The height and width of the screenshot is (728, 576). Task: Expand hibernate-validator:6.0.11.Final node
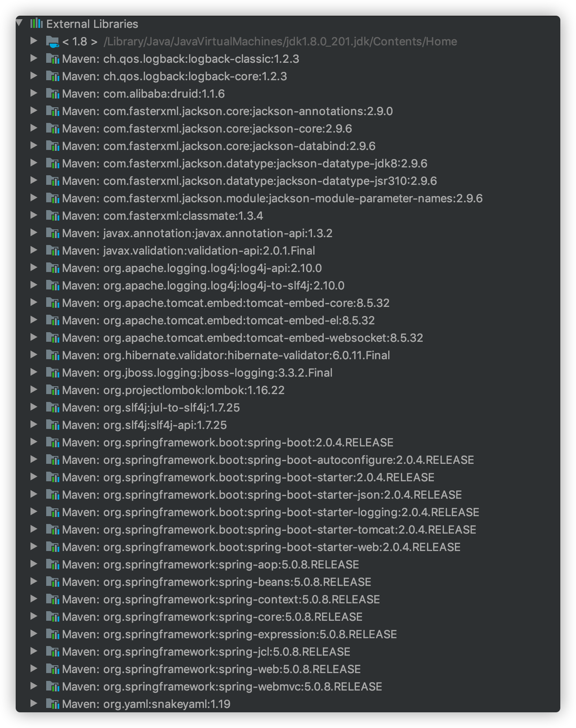34,355
